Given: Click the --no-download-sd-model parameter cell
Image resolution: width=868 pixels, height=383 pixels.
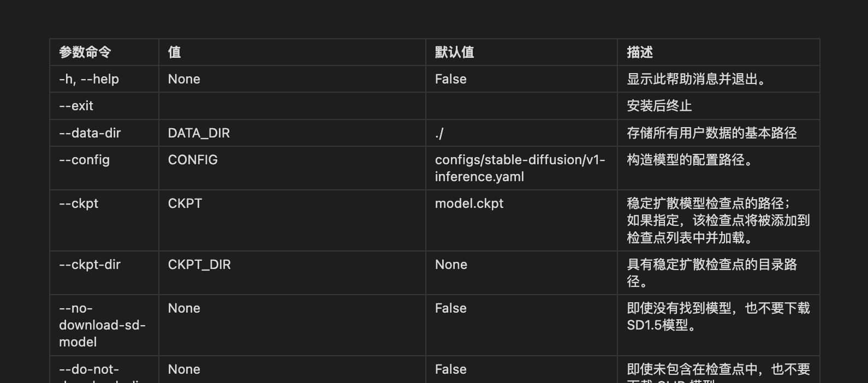Looking at the screenshot, I should tap(102, 325).
